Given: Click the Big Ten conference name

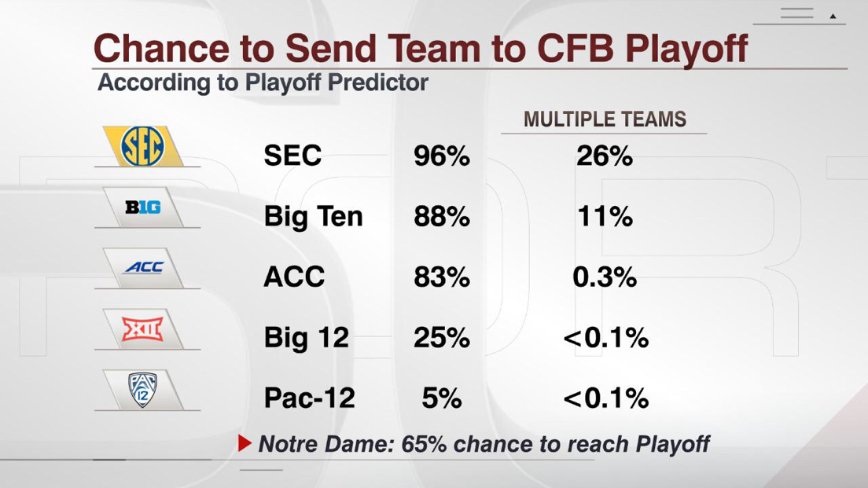Looking at the screenshot, I should coord(313,216).
